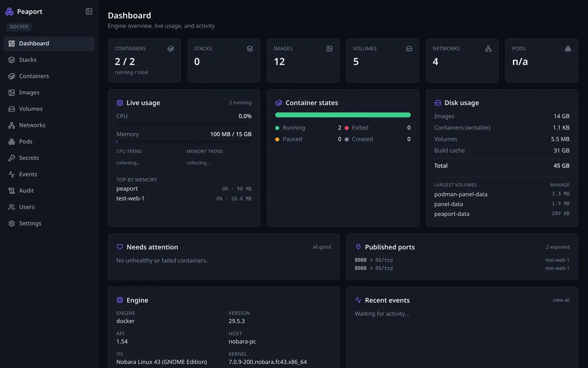
Task: Open Pods in the sidebar
Action: tap(49, 142)
